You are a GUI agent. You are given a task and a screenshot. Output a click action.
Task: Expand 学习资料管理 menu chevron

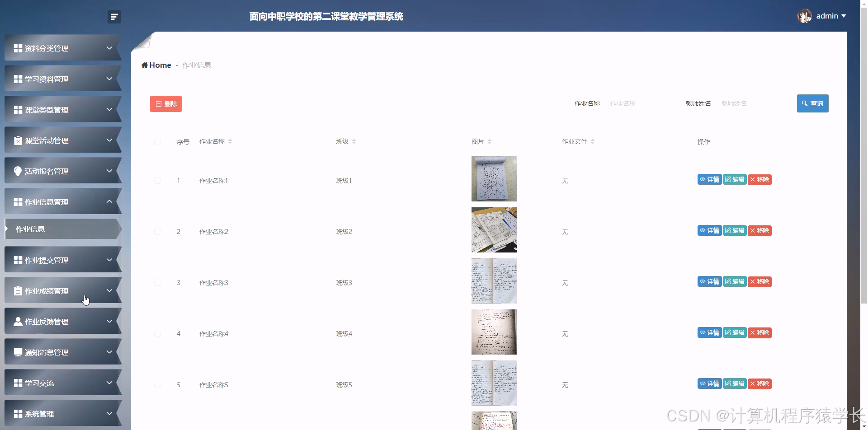coord(109,79)
